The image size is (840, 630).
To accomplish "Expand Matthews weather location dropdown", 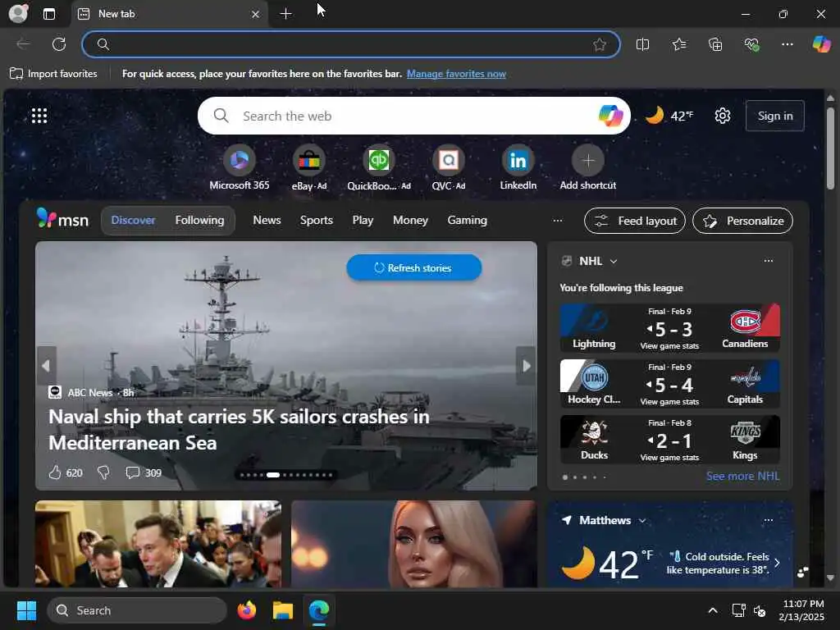I will click(642, 521).
